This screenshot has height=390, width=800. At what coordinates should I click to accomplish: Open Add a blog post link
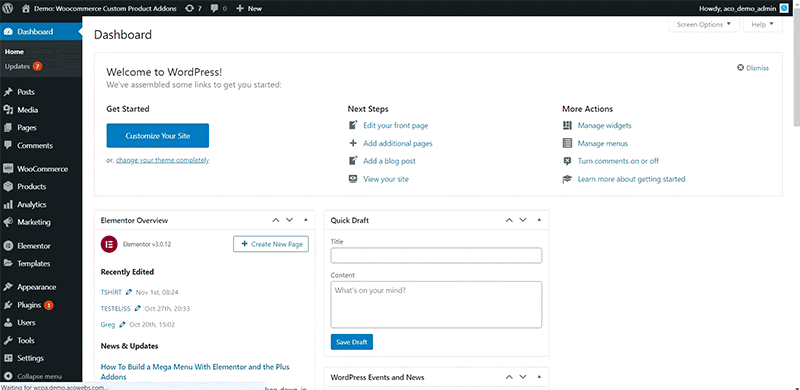[389, 161]
